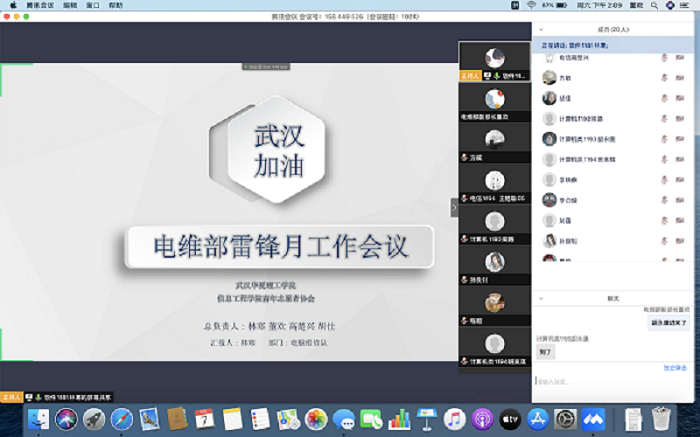The image size is (700, 437).
Task: Select the 电信1194 participant video tile
Action: [495, 184]
